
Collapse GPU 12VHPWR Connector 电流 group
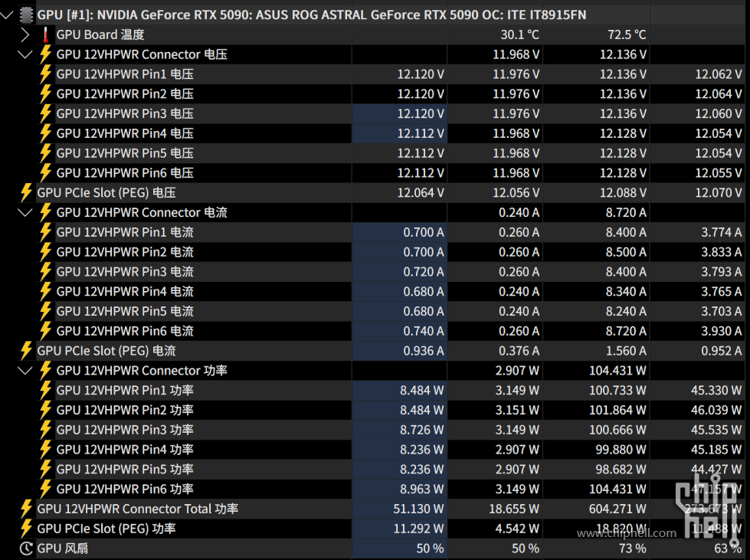(25, 212)
